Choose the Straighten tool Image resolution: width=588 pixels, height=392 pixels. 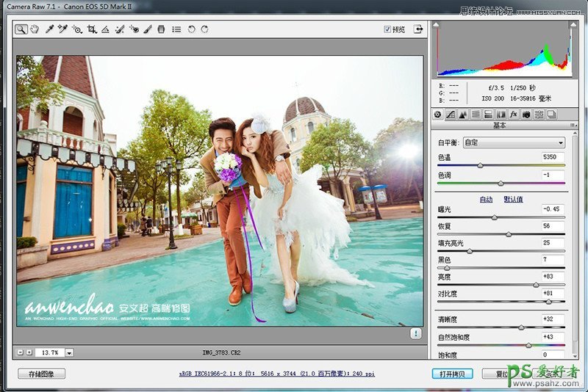(x=105, y=29)
